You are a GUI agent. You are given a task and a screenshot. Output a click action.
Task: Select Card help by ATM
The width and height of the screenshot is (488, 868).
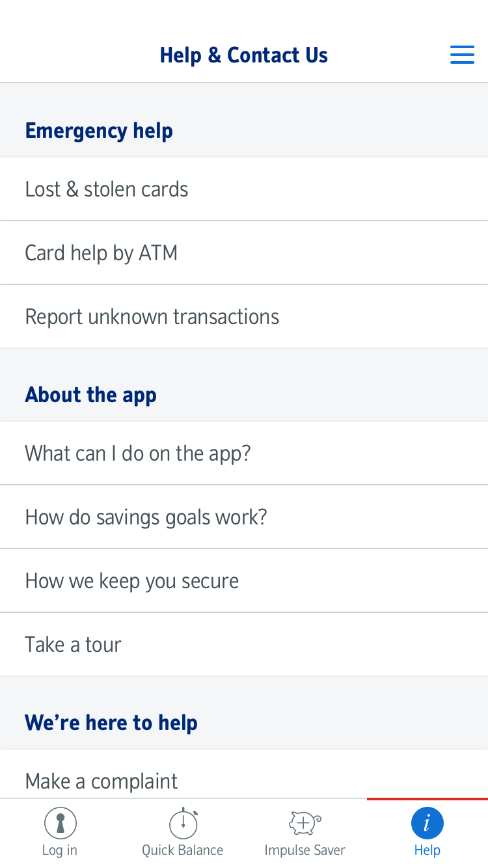coord(102,253)
